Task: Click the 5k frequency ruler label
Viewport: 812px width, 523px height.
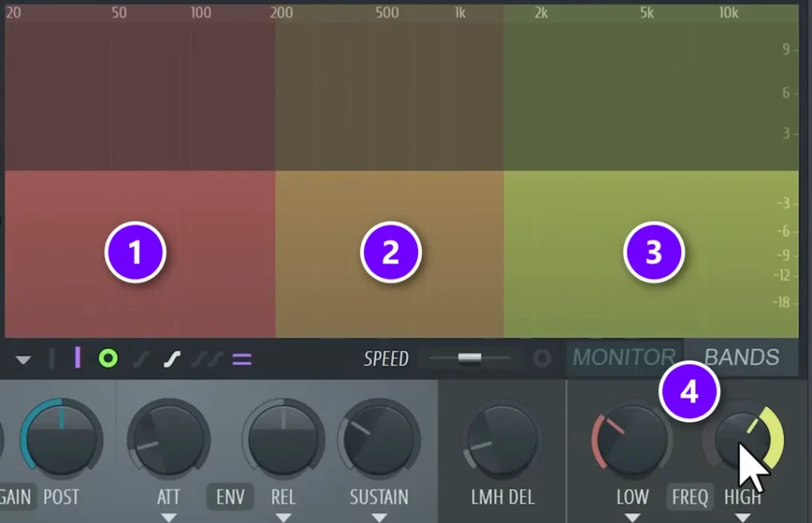Action: [x=647, y=13]
